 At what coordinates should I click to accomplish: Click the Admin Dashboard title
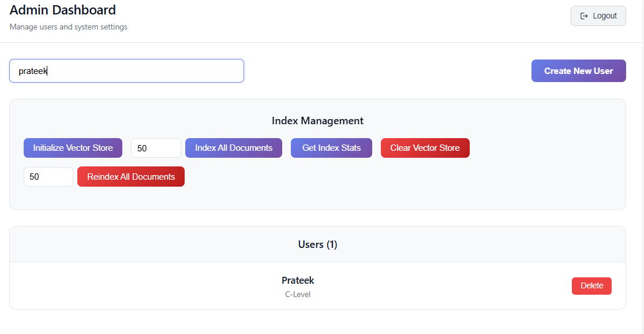(62, 9)
